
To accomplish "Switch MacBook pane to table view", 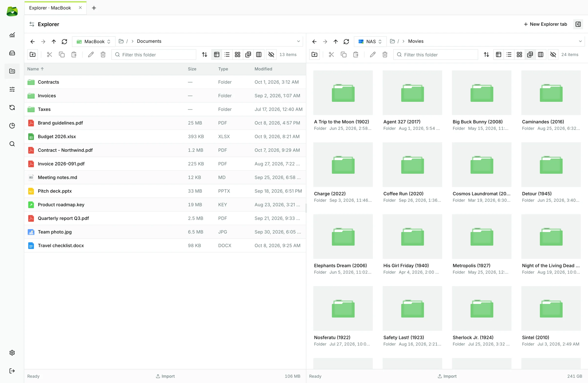I will click(217, 55).
